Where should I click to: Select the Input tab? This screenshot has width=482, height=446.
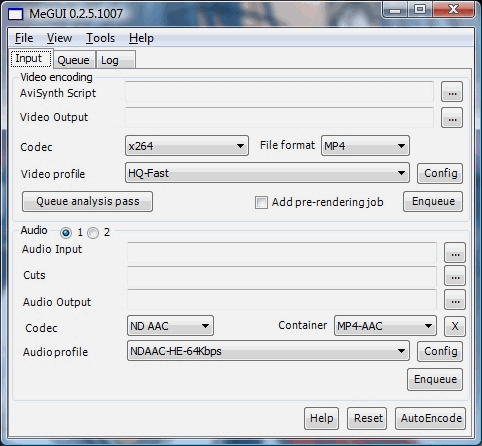tap(31, 59)
